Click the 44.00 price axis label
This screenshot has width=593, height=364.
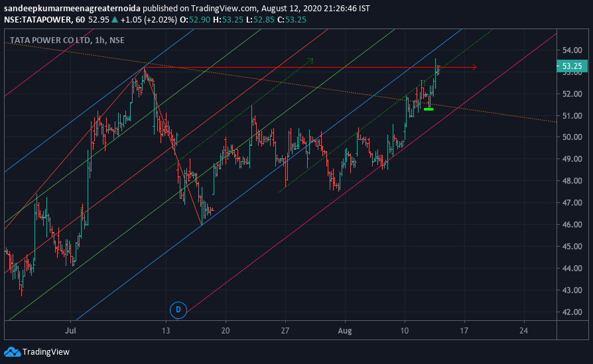[x=572, y=269]
